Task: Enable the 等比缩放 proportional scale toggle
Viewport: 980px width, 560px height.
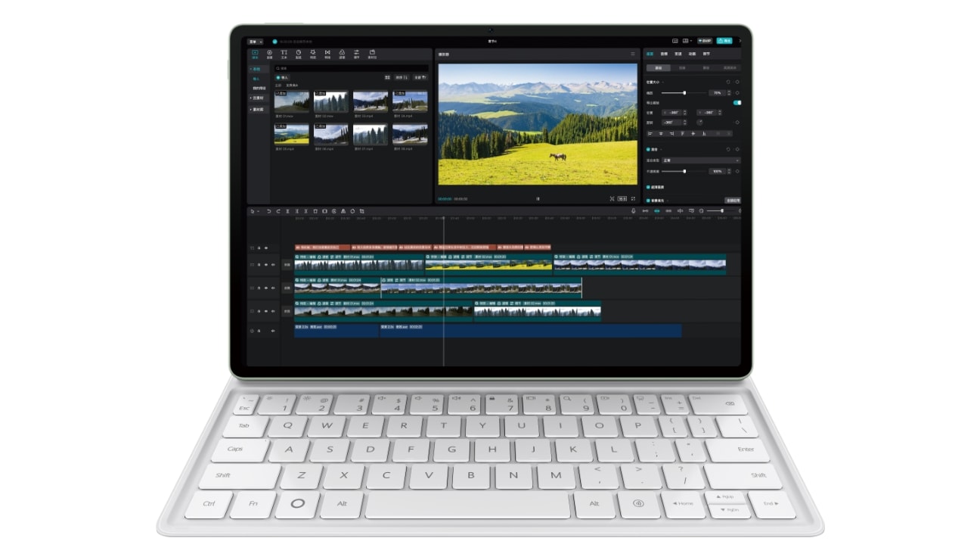Action: (x=737, y=102)
